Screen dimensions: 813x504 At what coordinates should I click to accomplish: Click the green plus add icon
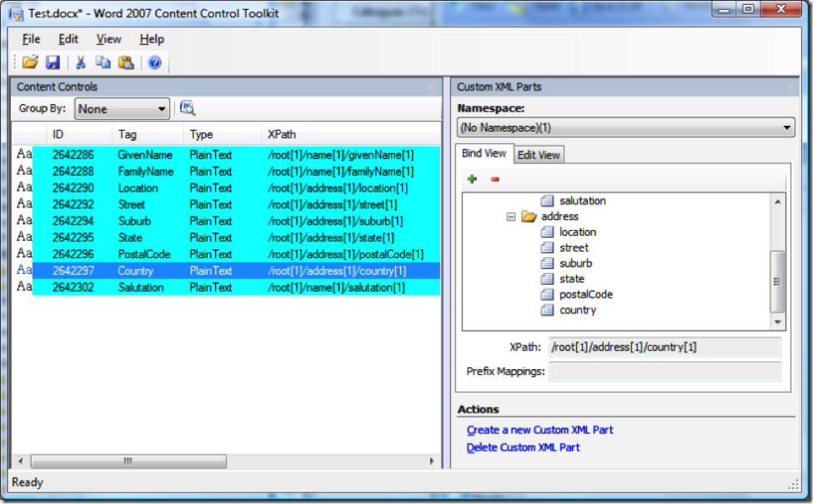coord(472,179)
